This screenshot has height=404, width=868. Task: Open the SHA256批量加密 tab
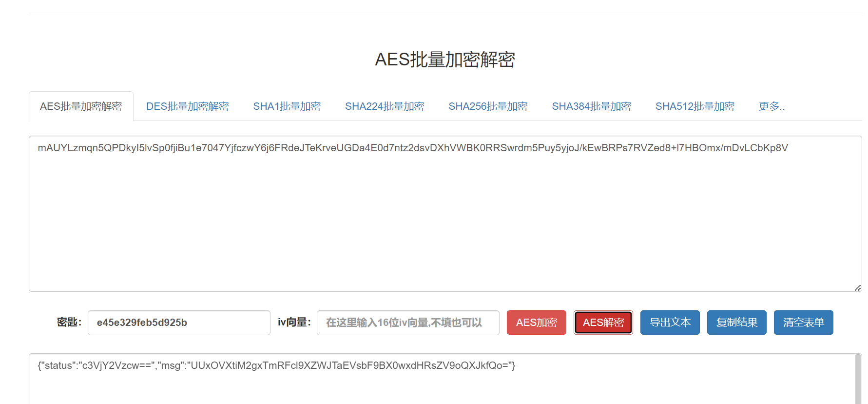(488, 106)
